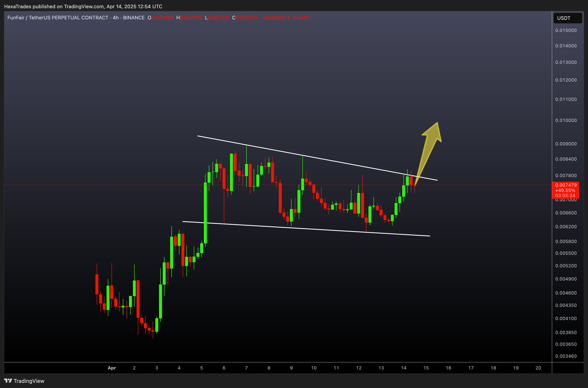Click the 0.015000 price axis label
This screenshot has width=588, height=388.
566,30
